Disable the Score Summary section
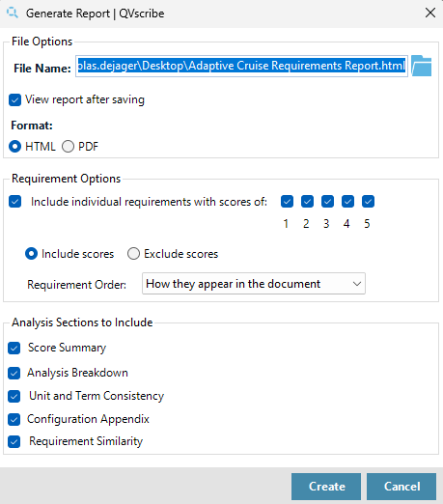Viewport: 443px width, 504px height. click(x=14, y=348)
